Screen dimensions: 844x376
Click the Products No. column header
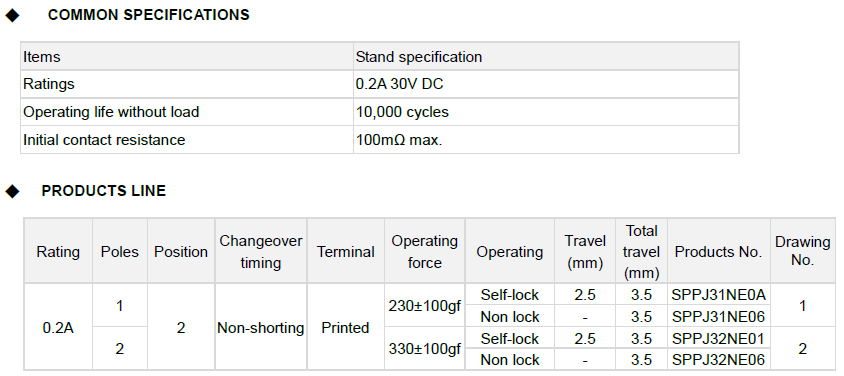click(719, 252)
